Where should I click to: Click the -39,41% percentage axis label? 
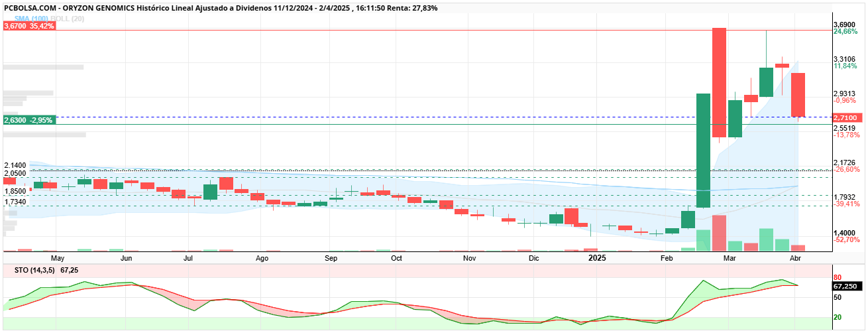click(x=846, y=204)
